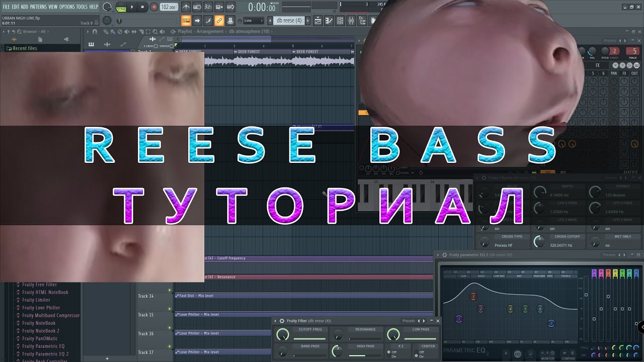This screenshot has width=644, height=362.
Task: Click EQ band 1 node in Parametric EQ 2
Action: (x=459, y=319)
